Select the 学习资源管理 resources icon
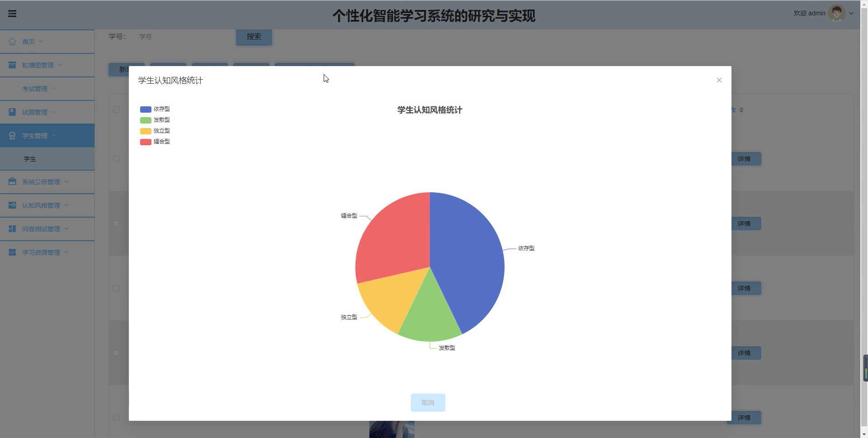 click(x=12, y=252)
